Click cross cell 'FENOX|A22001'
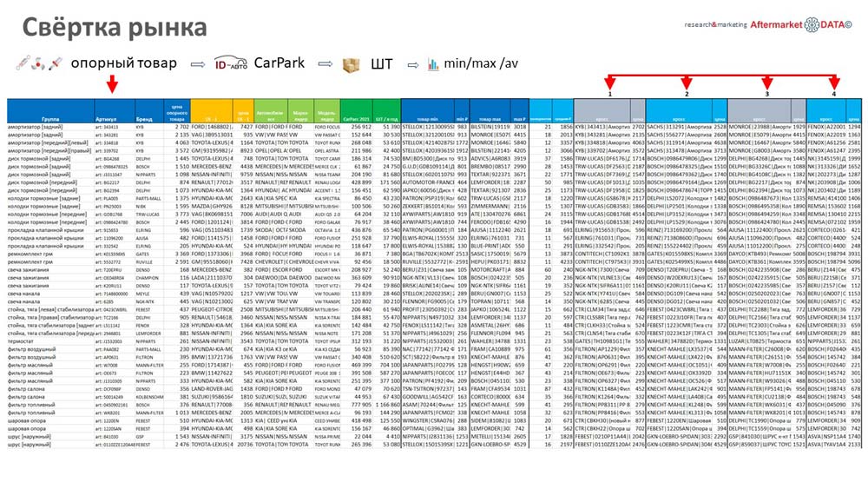 coord(827,128)
